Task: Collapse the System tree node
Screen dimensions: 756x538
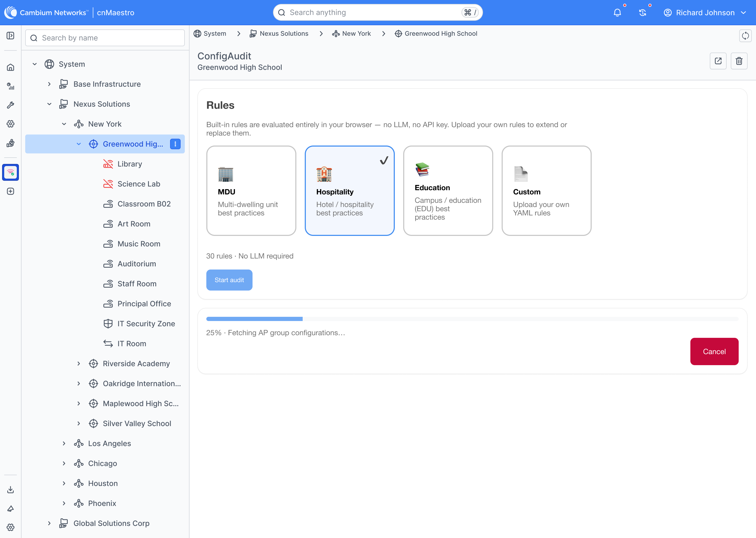Action: pos(35,64)
